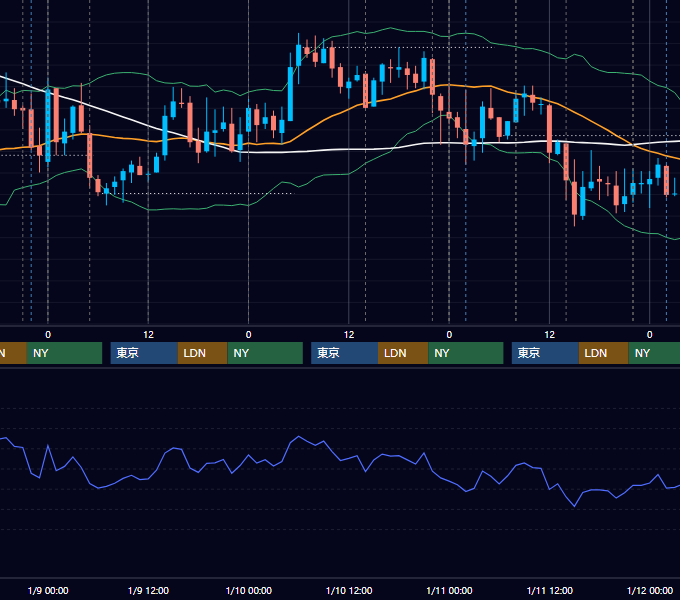This screenshot has width=680, height=600.
Task: Click the LDN session block on 1/9
Action: (203, 353)
